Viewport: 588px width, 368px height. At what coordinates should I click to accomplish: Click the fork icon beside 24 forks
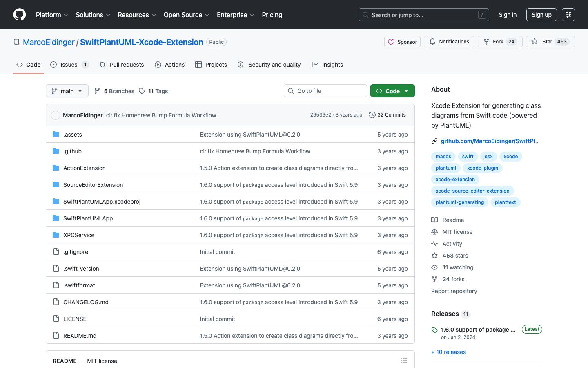click(434, 279)
